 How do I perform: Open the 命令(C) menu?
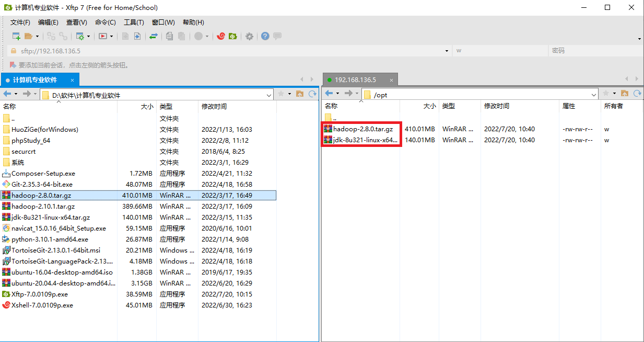coord(106,22)
